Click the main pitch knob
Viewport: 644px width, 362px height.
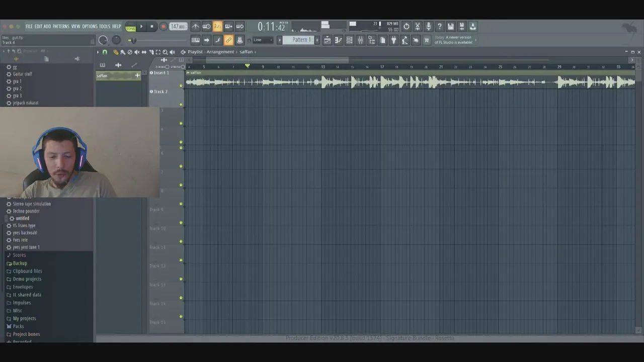pyautogui.click(x=116, y=40)
